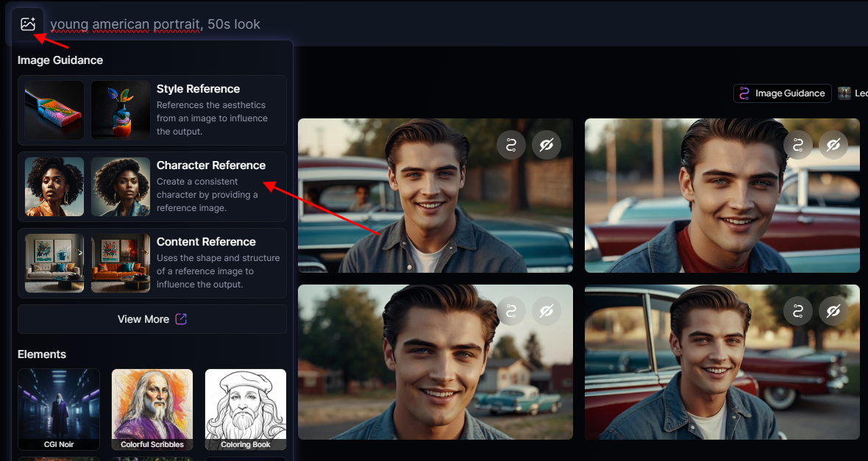Use image guidance icon on the red-shirt portrait
The image size is (868, 461).
pyautogui.click(x=797, y=145)
